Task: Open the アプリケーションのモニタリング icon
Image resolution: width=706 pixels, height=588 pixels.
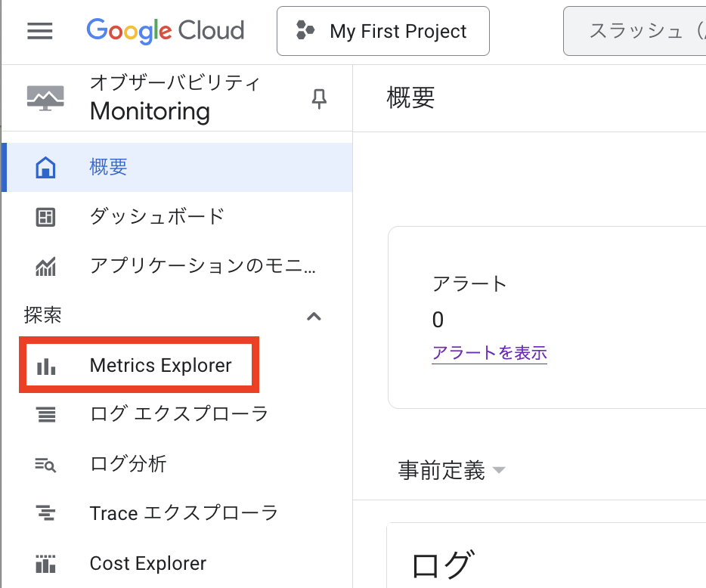Action: point(45,266)
